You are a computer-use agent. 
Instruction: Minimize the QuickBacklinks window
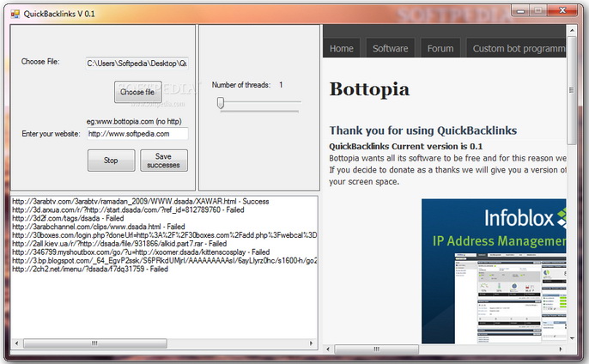click(x=520, y=11)
